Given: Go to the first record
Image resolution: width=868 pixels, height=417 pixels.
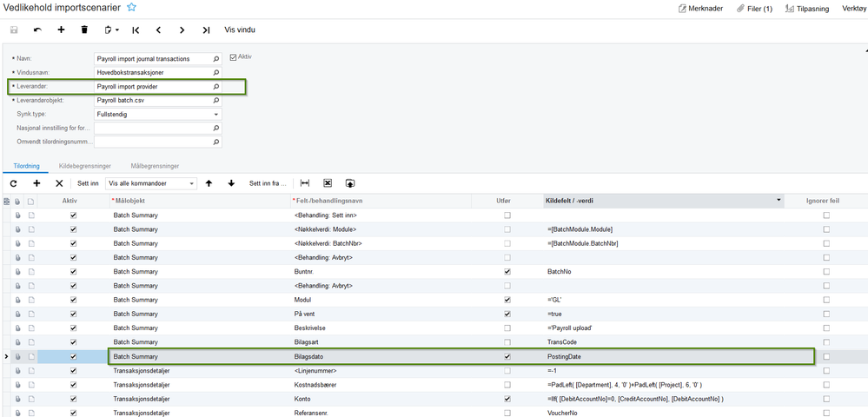Looking at the screenshot, I should [x=136, y=30].
